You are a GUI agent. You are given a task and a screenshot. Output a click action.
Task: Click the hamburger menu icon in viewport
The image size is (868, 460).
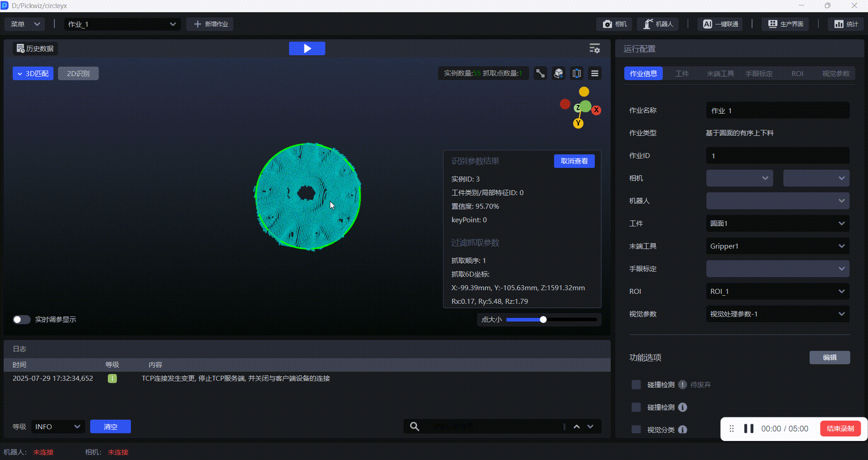[595, 73]
